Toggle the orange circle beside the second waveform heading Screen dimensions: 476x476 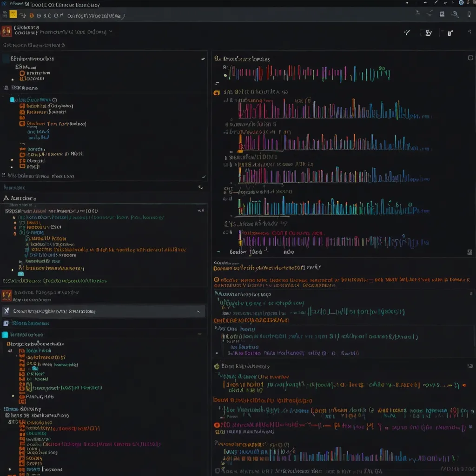216,93
